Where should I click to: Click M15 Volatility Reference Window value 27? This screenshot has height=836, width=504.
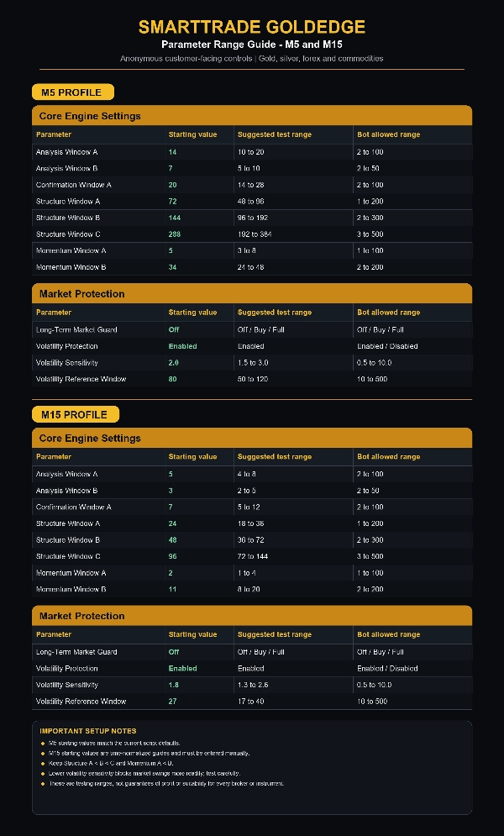click(x=172, y=701)
